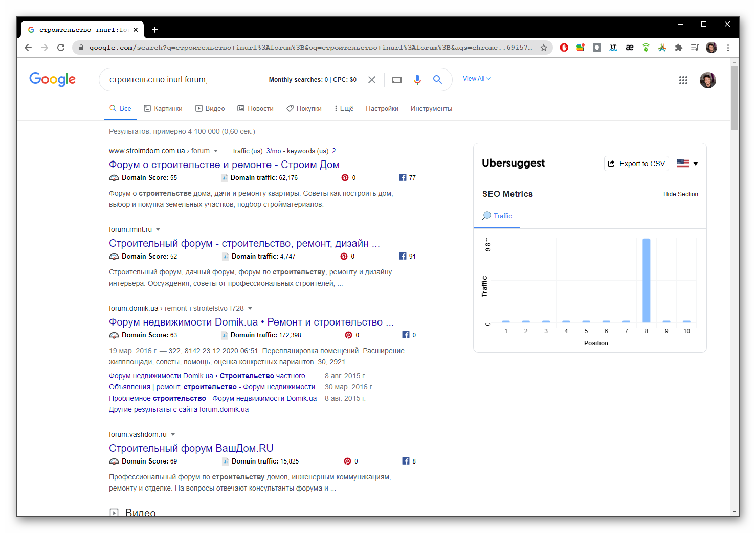756x533 pixels.
Task: Click the browser forward arrow
Action: pos(45,48)
